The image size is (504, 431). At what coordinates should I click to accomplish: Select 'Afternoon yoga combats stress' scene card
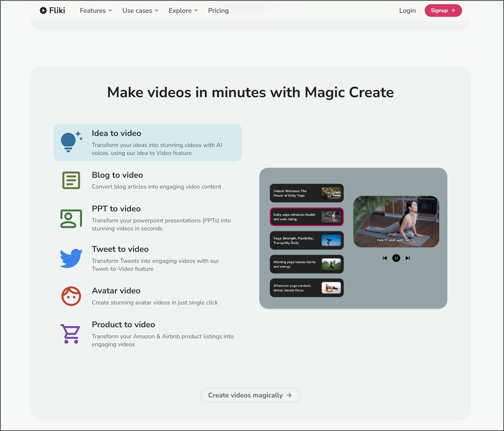click(307, 288)
